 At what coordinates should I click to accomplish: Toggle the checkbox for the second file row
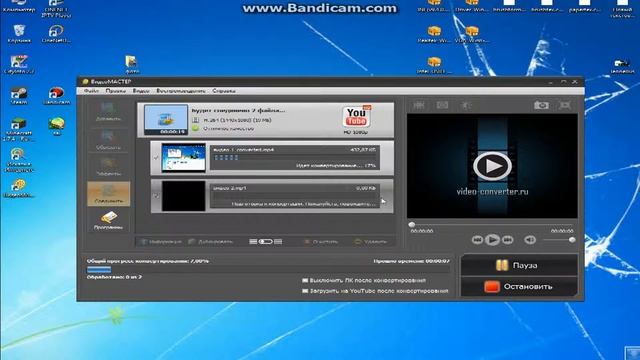pyautogui.click(x=156, y=196)
